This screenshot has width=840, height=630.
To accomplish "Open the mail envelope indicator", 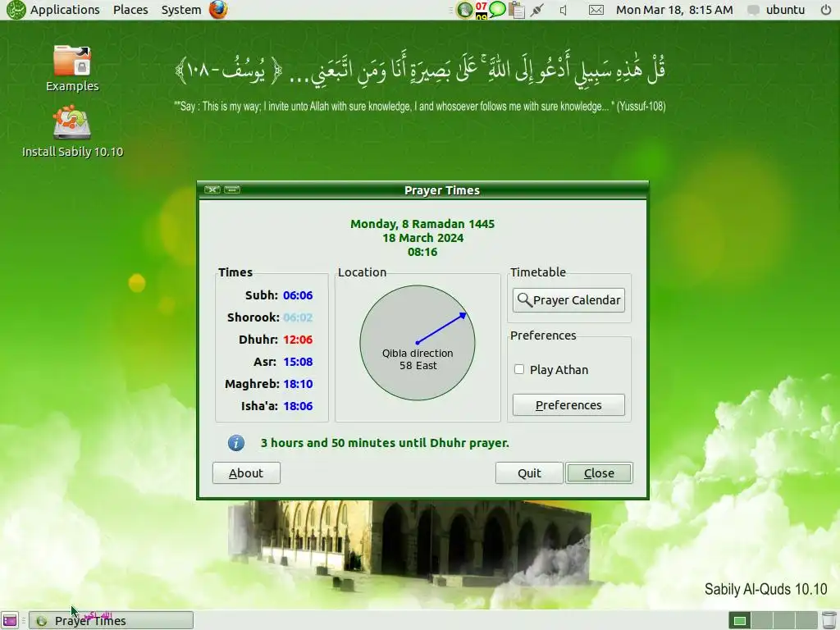I will (596, 10).
